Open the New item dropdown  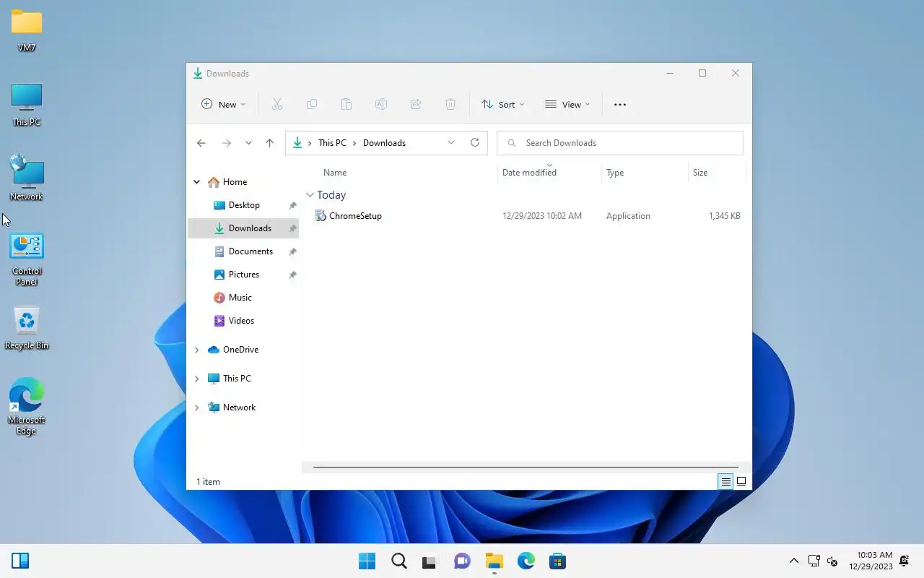pyautogui.click(x=223, y=104)
